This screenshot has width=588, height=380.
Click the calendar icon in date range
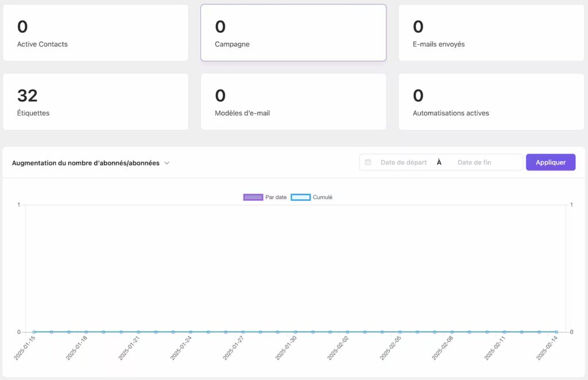368,162
